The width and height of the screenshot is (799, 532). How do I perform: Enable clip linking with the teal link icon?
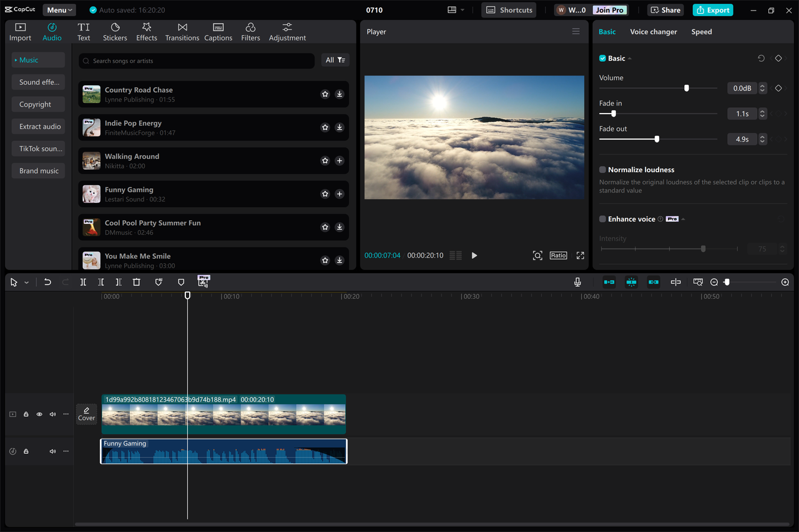pos(654,282)
